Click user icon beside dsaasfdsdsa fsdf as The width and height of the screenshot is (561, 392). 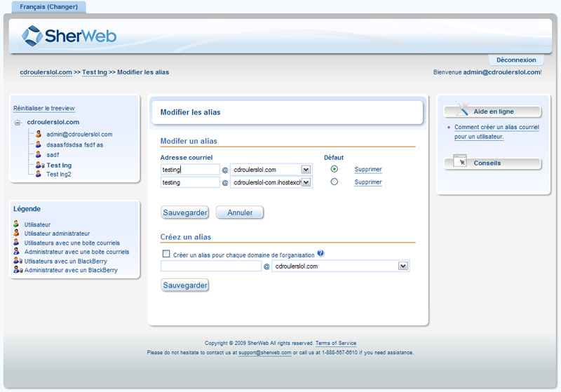click(39, 144)
